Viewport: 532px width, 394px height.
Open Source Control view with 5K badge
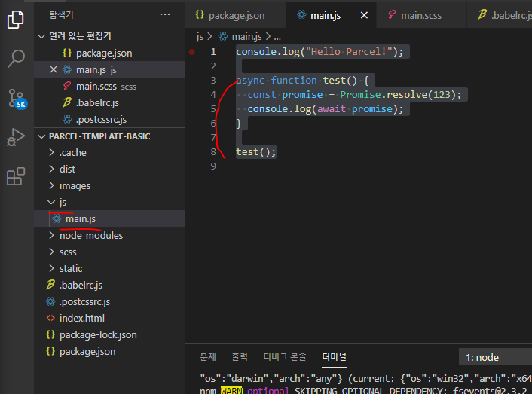pos(17,99)
